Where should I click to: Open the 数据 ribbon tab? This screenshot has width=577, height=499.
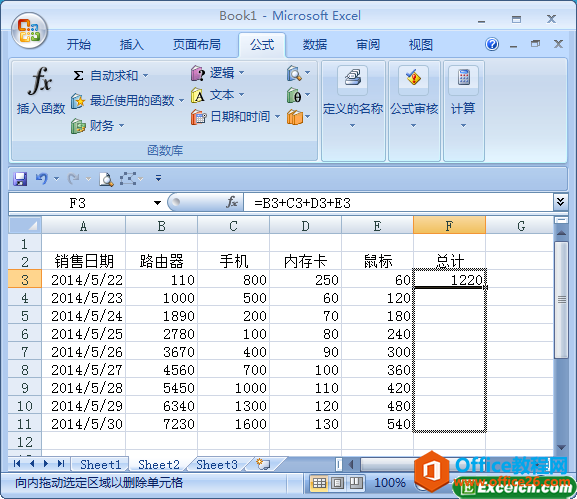315,45
